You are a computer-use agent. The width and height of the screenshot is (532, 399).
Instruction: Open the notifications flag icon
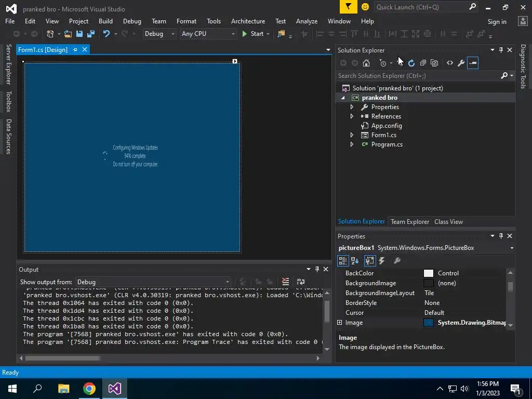349,7
